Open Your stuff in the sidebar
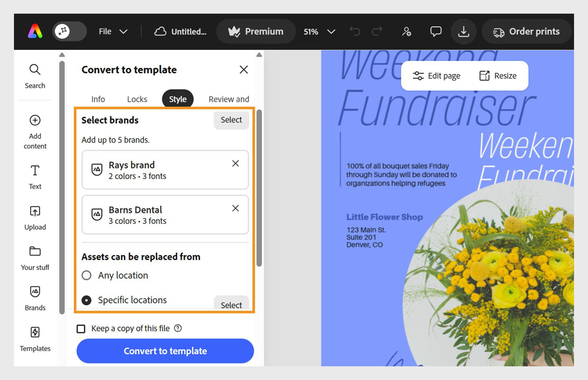Screen dimensions: 588x380 [x=35, y=252]
